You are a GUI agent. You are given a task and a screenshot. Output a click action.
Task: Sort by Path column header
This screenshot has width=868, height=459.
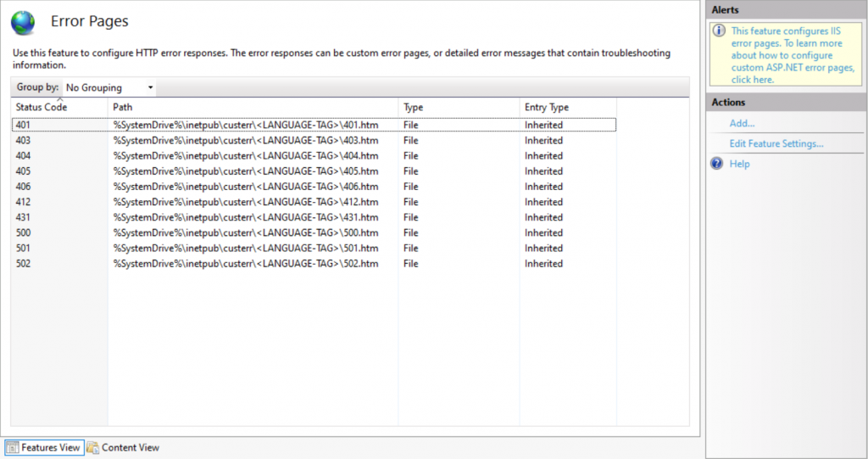[253, 107]
